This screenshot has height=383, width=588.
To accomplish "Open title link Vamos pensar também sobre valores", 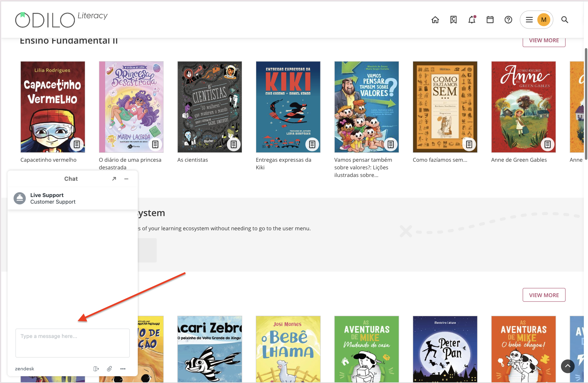I will click(x=363, y=168).
